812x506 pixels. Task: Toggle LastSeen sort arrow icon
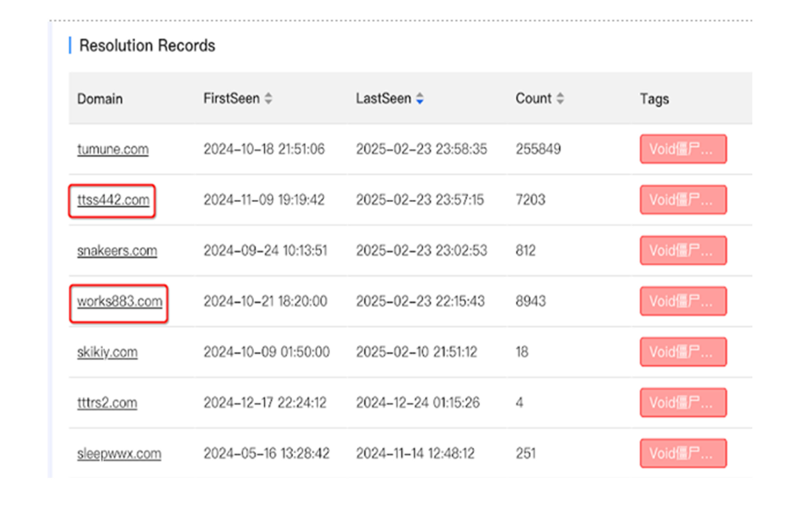click(420, 98)
